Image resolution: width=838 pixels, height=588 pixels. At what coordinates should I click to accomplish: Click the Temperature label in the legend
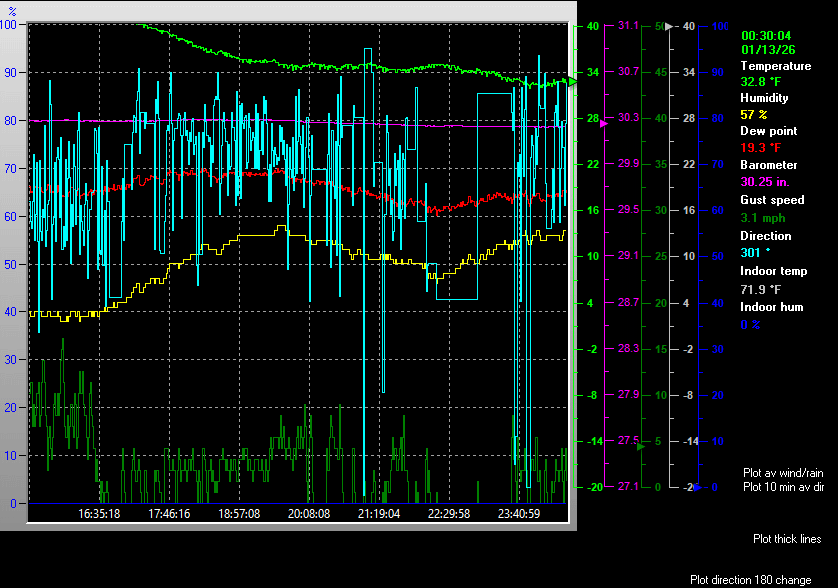(x=775, y=66)
